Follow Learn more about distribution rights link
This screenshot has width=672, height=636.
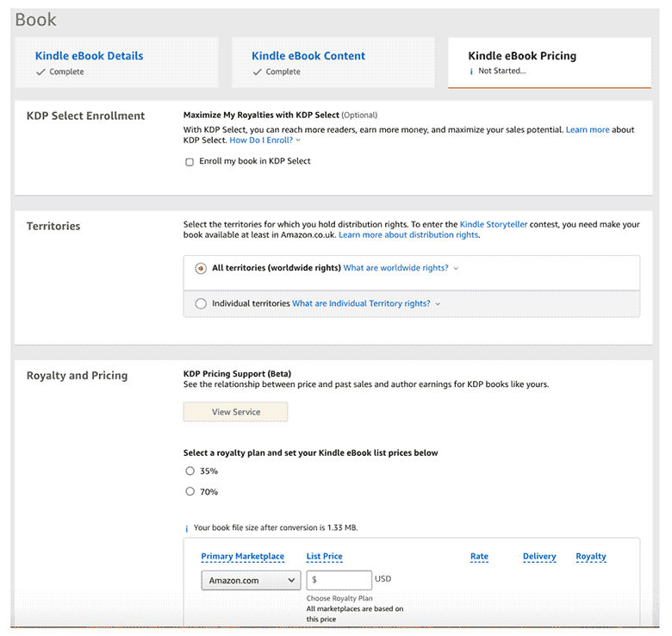pos(408,235)
